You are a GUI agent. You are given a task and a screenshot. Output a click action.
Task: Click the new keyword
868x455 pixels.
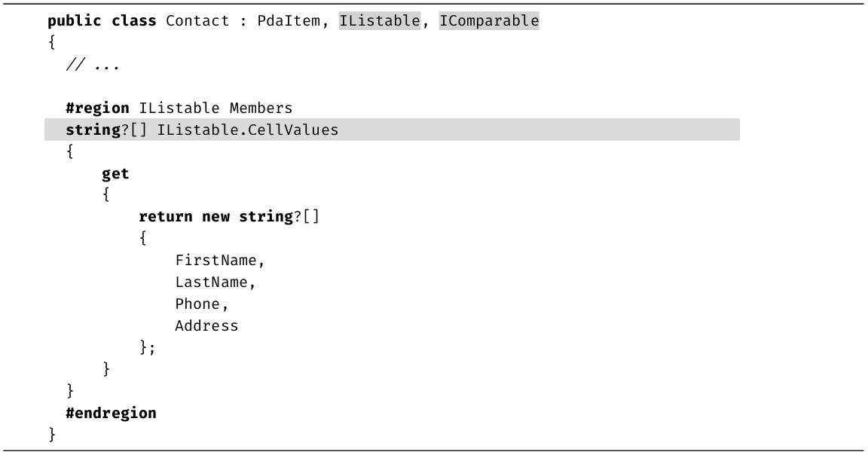click(x=215, y=218)
